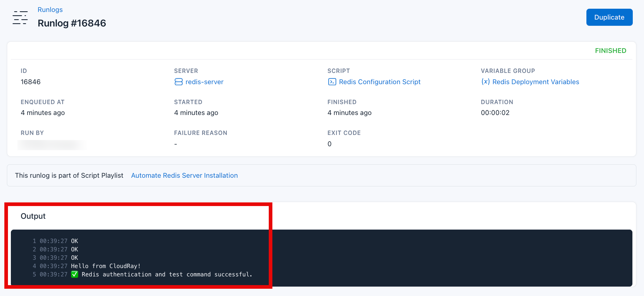Open the Automate Redis Server Installation playlist
Image resolution: width=644 pixels, height=296 pixels.
click(184, 176)
